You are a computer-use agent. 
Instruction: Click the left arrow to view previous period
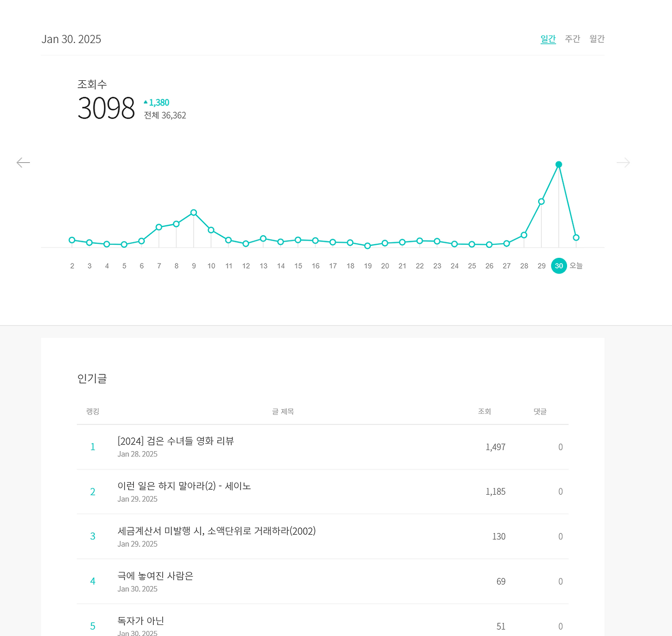click(23, 162)
